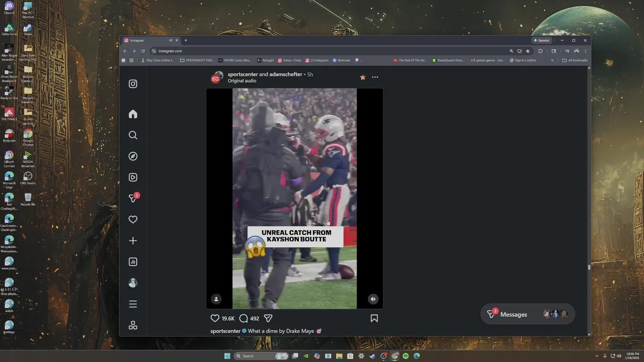The width and height of the screenshot is (644, 362).
Task: Reload the Instagram page
Action: tap(143, 51)
